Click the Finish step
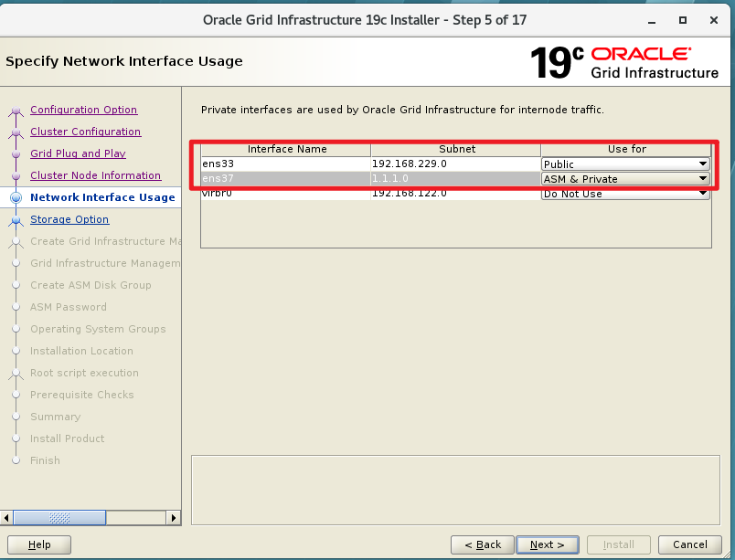 pyautogui.click(x=45, y=460)
